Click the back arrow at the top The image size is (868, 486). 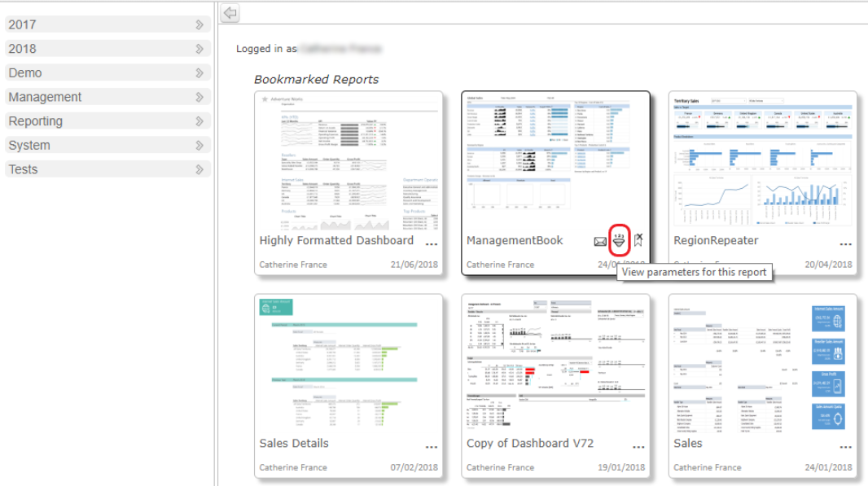pos(229,13)
